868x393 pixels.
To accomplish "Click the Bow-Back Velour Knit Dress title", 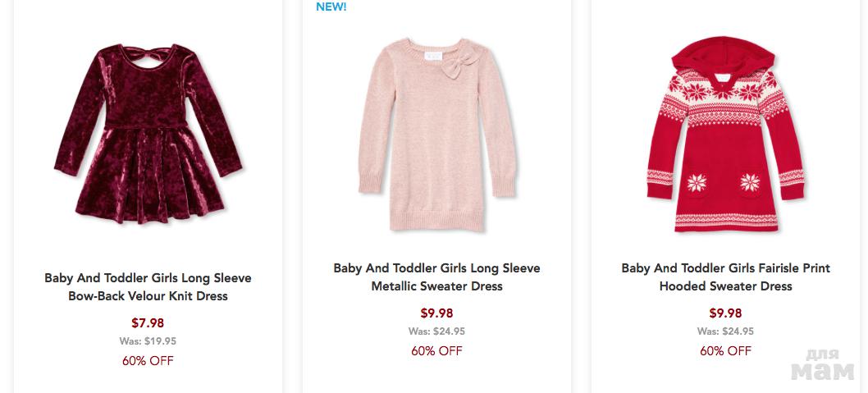I will tap(148, 287).
